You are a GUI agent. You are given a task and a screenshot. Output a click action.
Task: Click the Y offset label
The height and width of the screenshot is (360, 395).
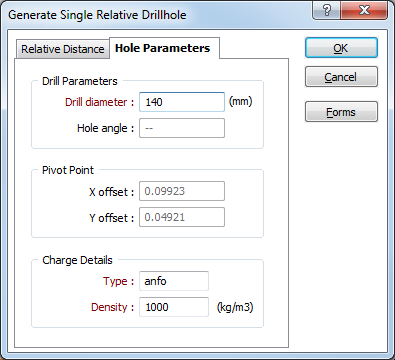pos(111,218)
